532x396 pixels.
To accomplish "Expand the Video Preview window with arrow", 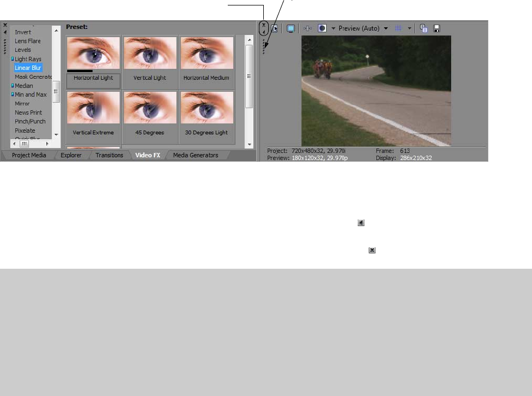I will coord(264,32).
